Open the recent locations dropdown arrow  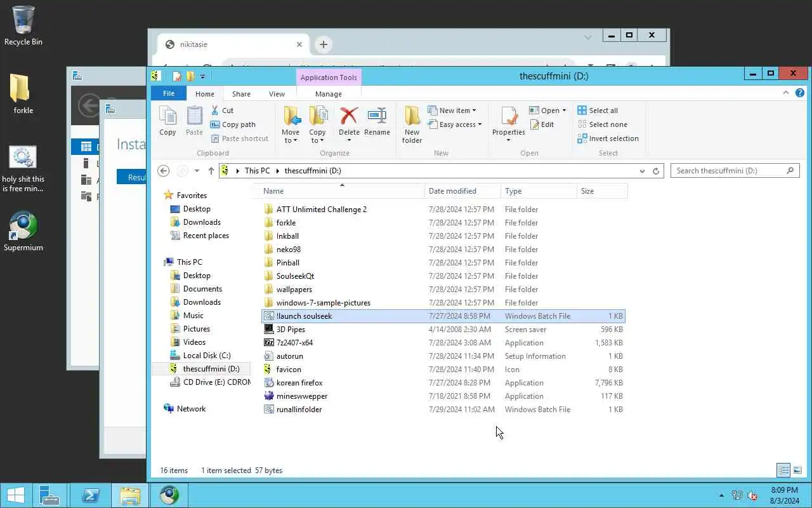(197, 171)
